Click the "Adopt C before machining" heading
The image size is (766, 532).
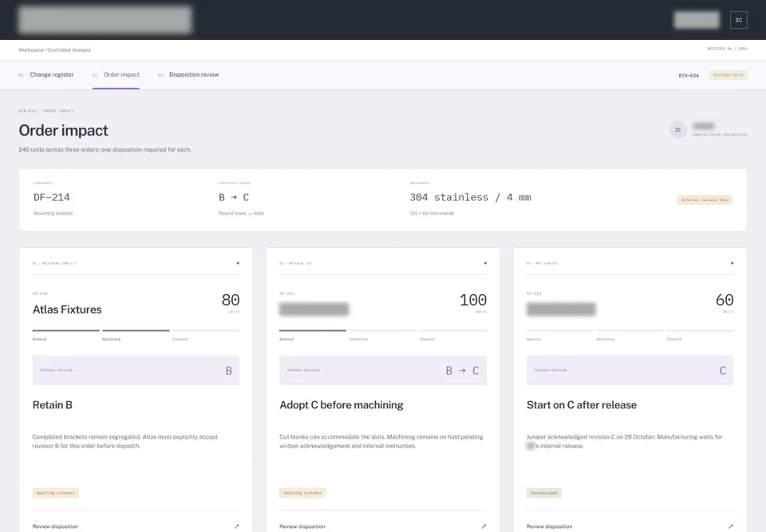[342, 405]
